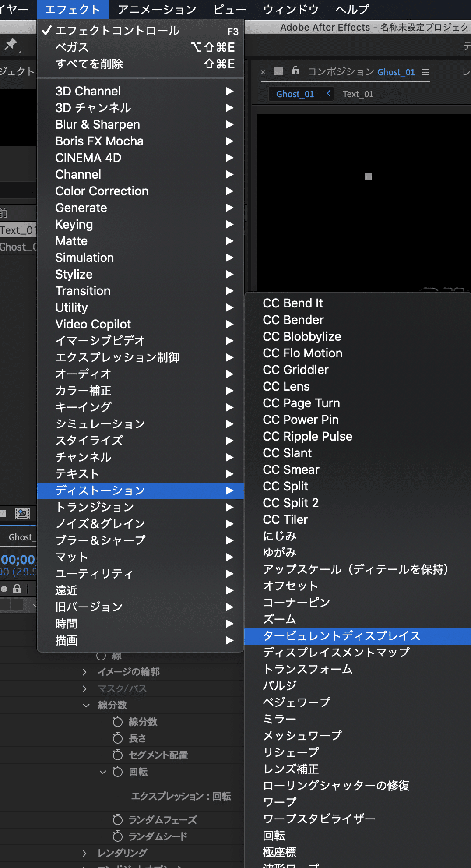Open the トランジション submenu
471x868 pixels.
point(140,507)
